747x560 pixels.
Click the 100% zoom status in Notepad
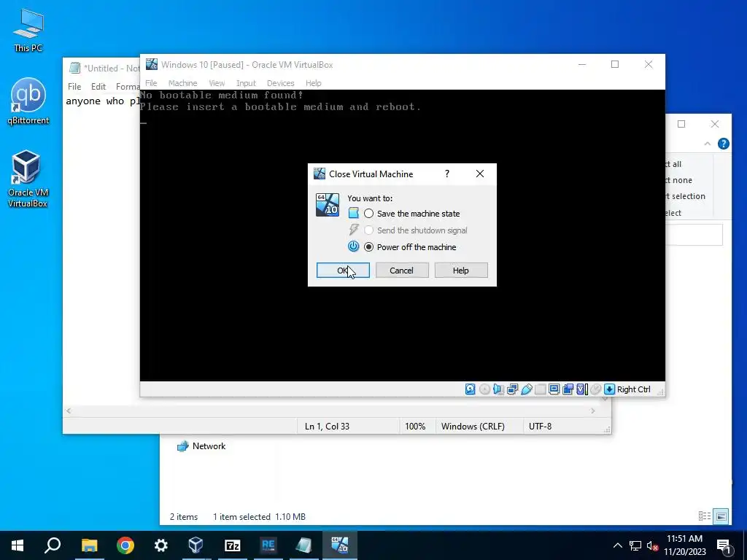pyautogui.click(x=415, y=426)
